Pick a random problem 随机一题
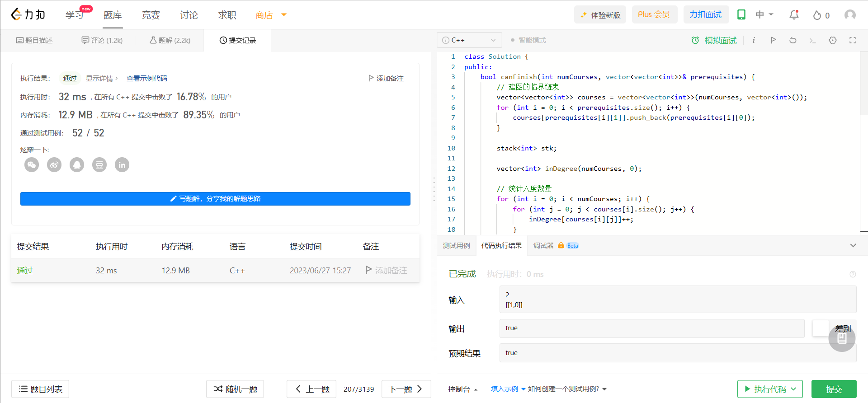Screen dimensions: 868x403 click(235, 389)
